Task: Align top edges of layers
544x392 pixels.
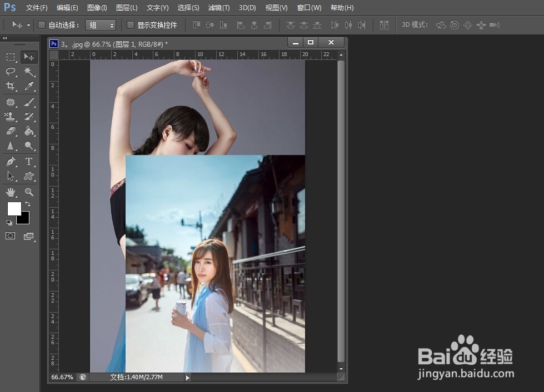Action: 197,25
